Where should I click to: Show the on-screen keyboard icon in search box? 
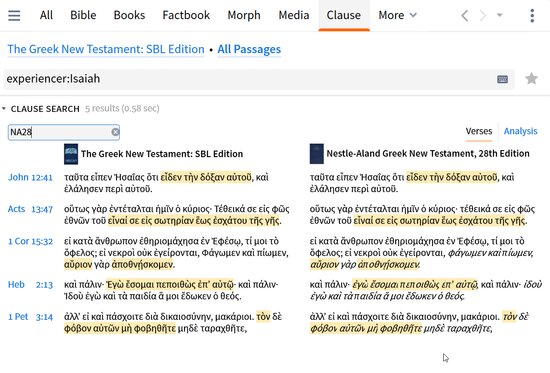coord(502,79)
